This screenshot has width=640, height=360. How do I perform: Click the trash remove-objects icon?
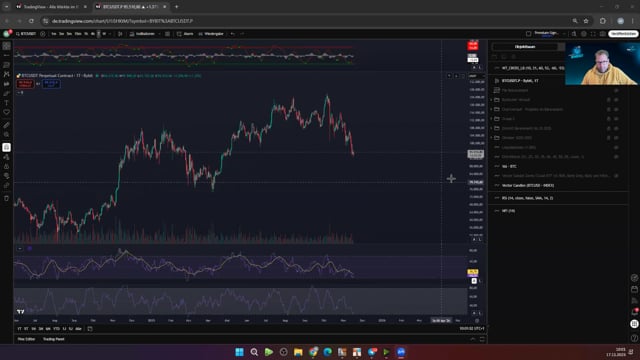pos(7,198)
